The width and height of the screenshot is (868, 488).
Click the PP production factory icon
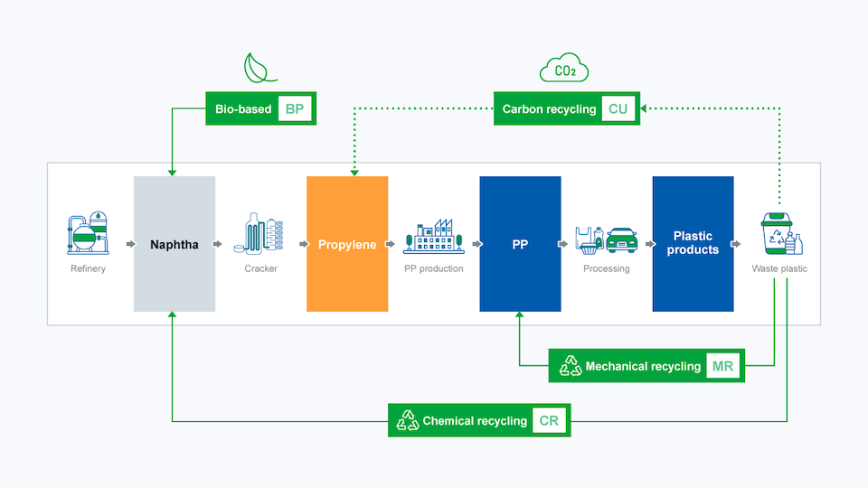pyautogui.click(x=433, y=238)
